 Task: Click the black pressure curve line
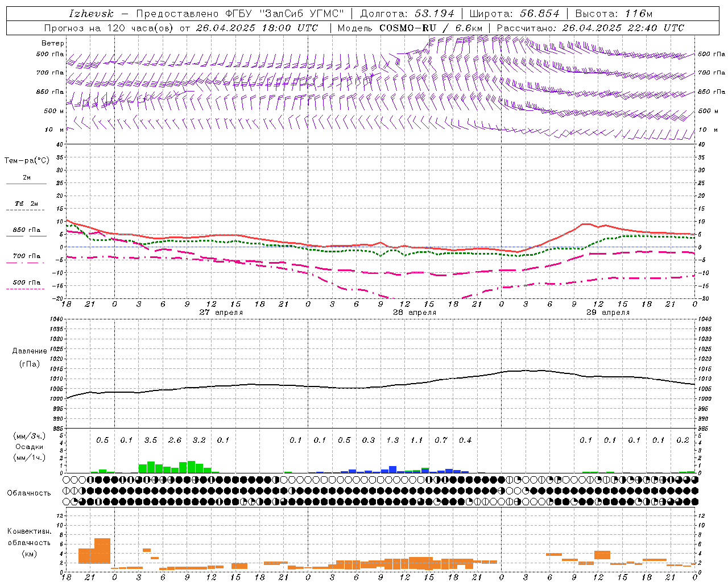(x=380, y=387)
